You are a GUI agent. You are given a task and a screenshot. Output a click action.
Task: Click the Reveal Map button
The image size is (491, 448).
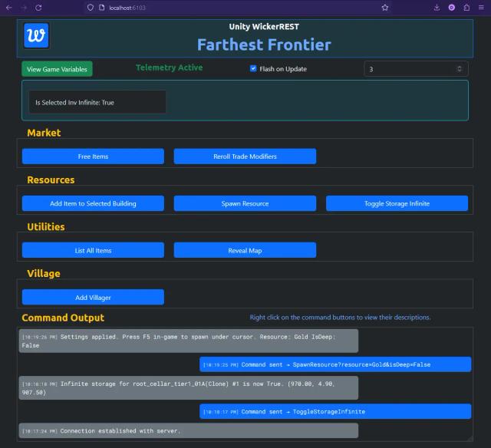pyautogui.click(x=245, y=250)
